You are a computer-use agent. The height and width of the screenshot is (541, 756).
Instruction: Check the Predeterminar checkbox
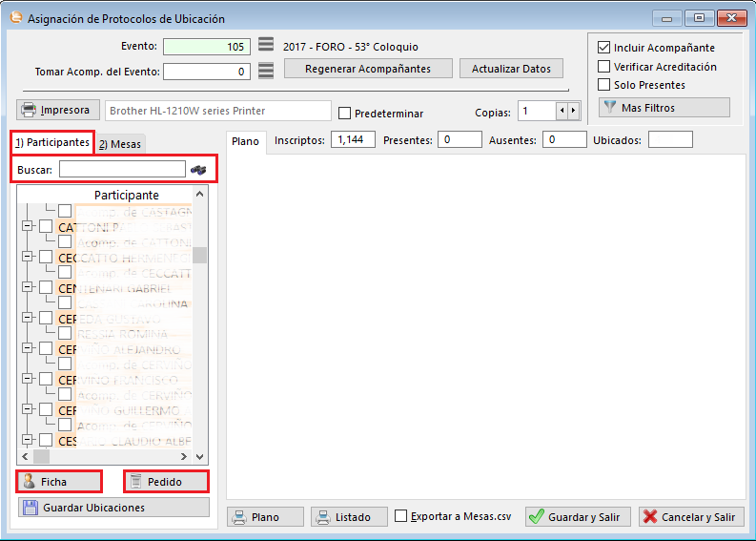tap(345, 113)
